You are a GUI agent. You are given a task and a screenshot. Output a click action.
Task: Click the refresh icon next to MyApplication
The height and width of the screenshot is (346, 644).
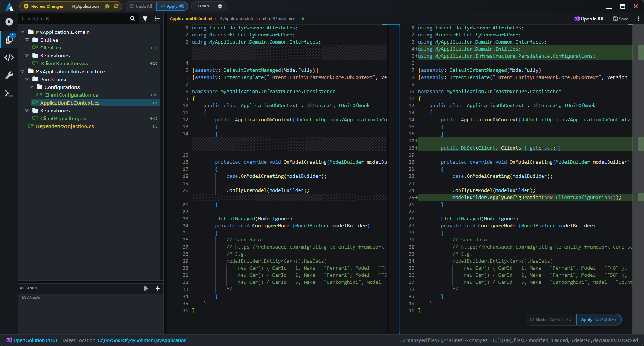[116, 6]
